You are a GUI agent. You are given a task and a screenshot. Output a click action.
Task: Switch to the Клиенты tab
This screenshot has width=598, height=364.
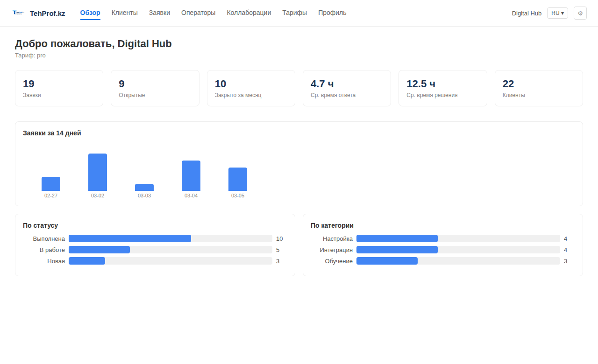pos(124,13)
